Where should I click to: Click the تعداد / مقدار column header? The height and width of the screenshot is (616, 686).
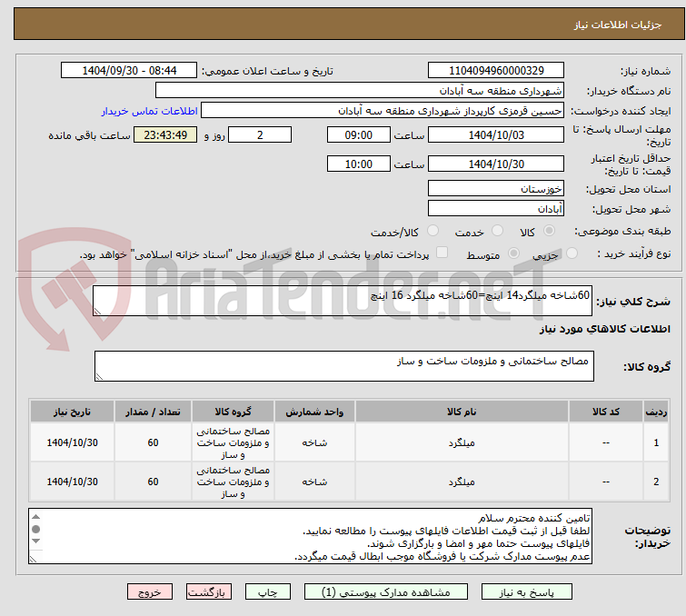click(153, 412)
